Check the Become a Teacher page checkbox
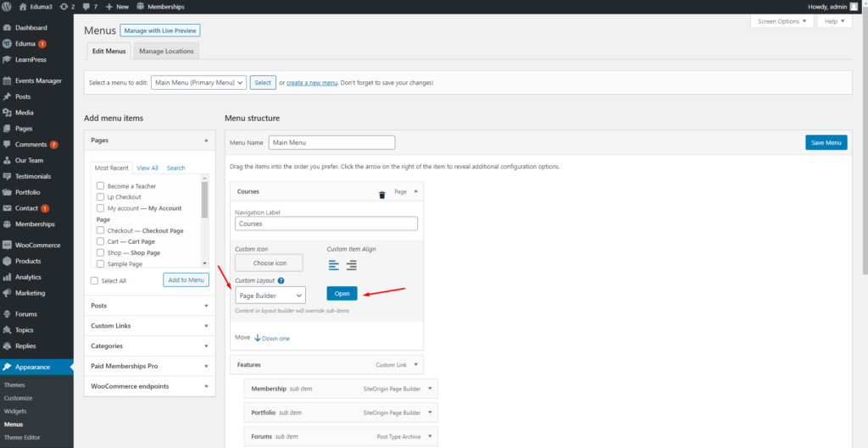 (100, 185)
